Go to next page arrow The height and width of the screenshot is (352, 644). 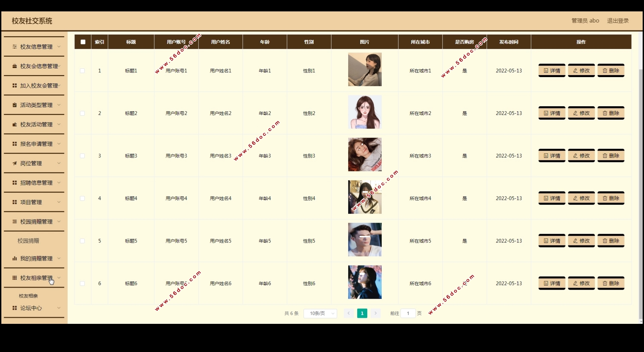click(376, 313)
